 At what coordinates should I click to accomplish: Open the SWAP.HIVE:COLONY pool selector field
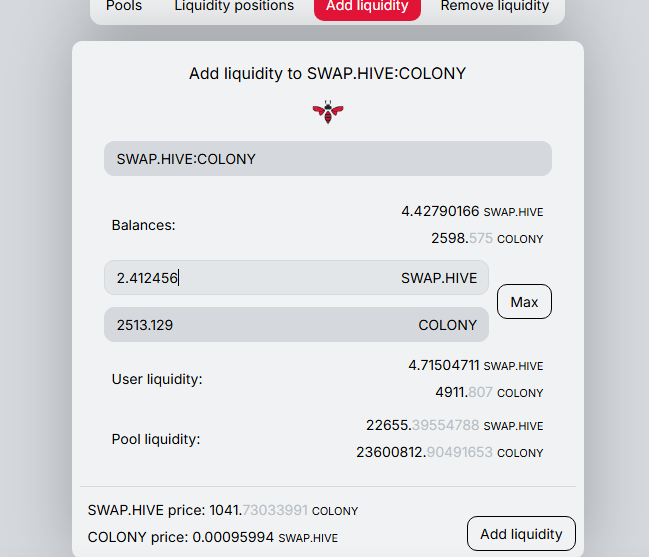328,159
